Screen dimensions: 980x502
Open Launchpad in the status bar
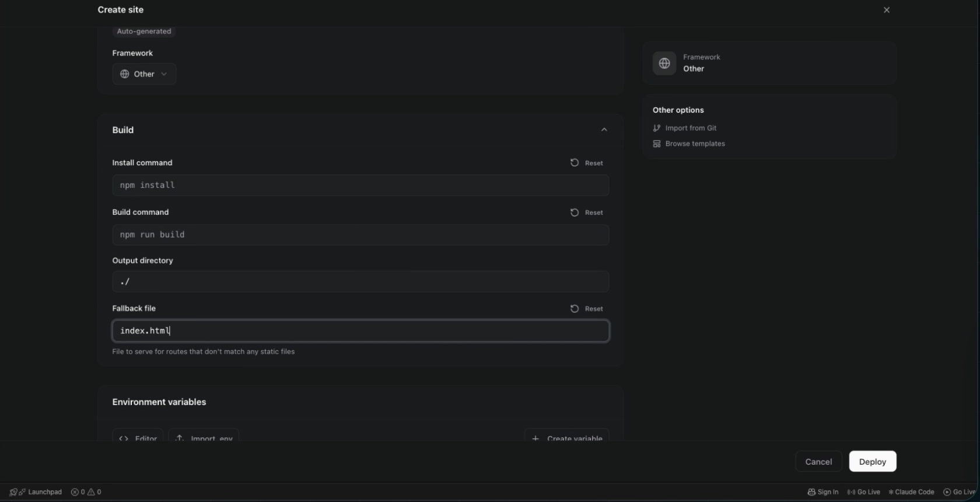point(36,492)
